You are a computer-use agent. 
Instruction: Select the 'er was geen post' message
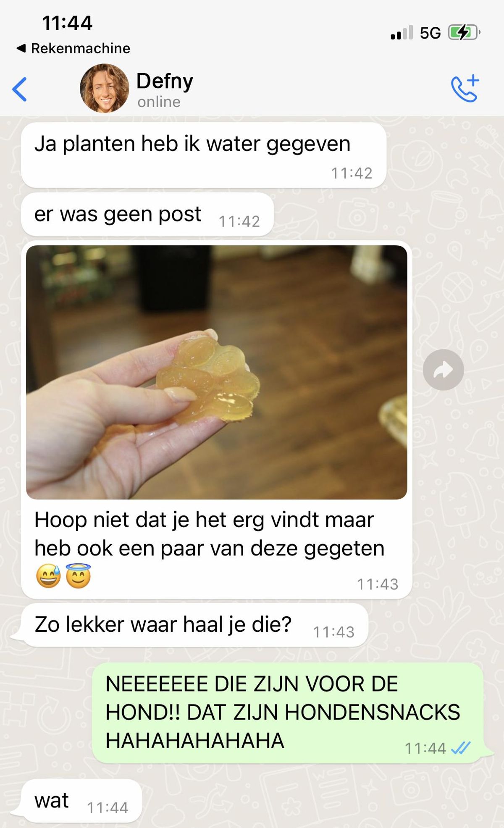[x=147, y=215]
